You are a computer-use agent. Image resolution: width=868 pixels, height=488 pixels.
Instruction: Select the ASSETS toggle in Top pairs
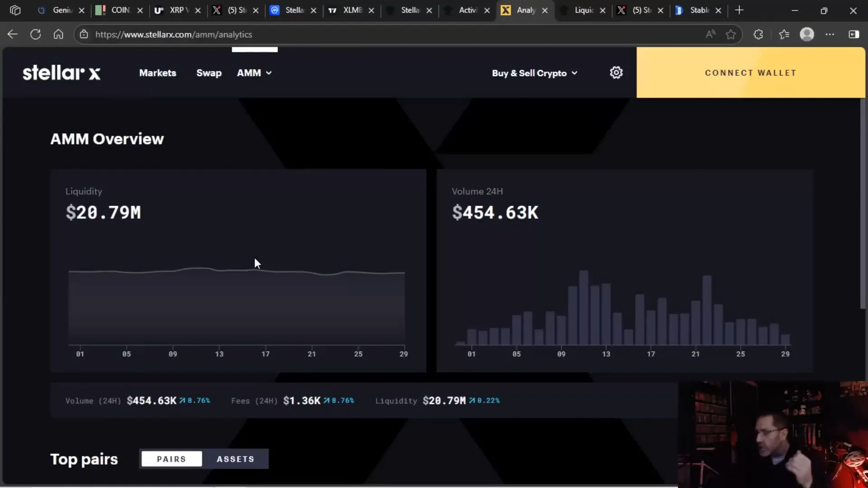pyautogui.click(x=235, y=459)
